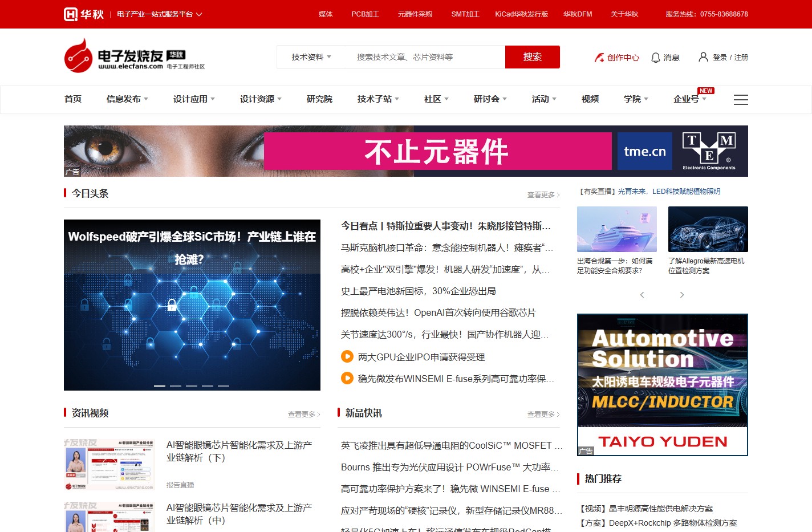Open SMT加工 in the top bar
The height and width of the screenshot is (532, 812).
point(465,14)
